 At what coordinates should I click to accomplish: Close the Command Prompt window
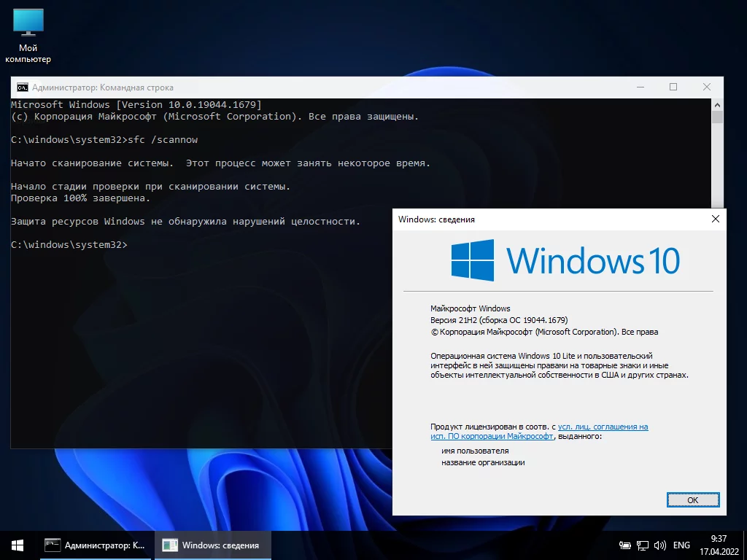click(x=706, y=87)
